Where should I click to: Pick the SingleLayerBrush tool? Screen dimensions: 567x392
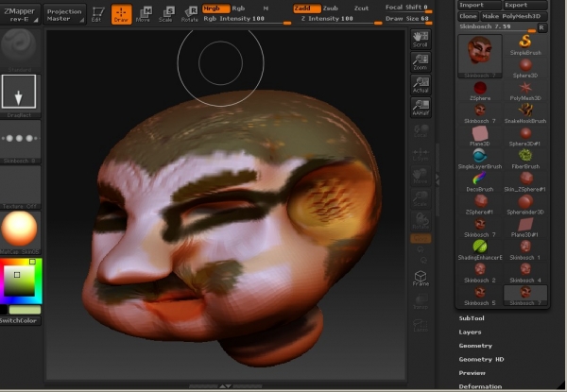(x=480, y=160)
